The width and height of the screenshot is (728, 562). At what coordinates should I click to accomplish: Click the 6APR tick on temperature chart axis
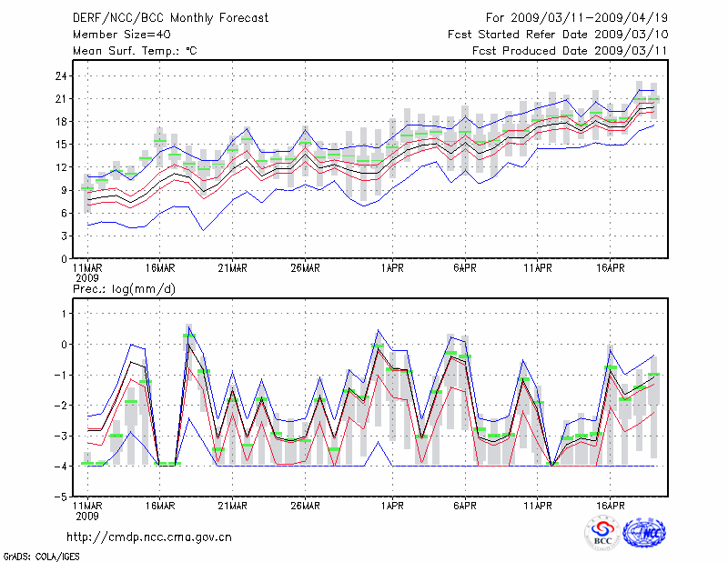coord(465,268)
